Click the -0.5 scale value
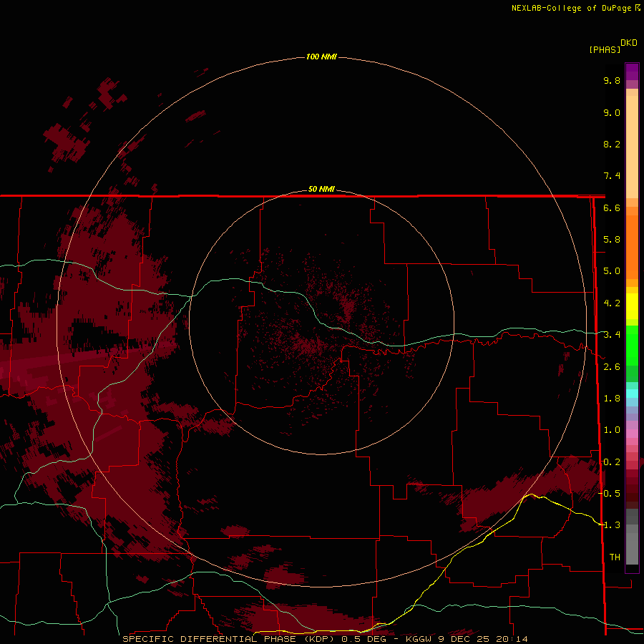 610,494
